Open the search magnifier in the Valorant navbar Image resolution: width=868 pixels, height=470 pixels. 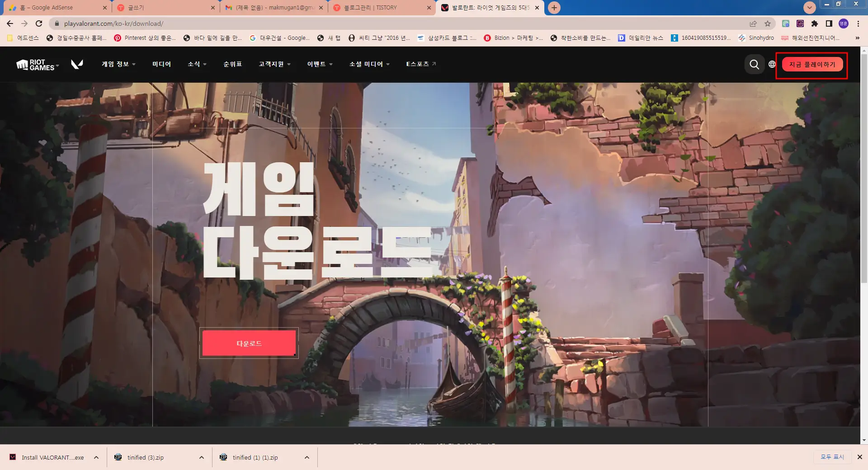point(754,64)
